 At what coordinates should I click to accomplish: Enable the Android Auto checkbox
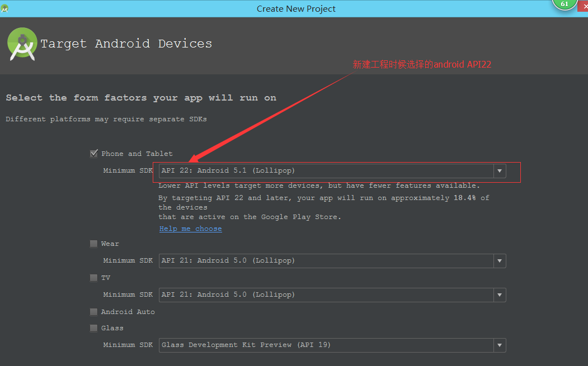pyautogui.click(x=94, y=312)
